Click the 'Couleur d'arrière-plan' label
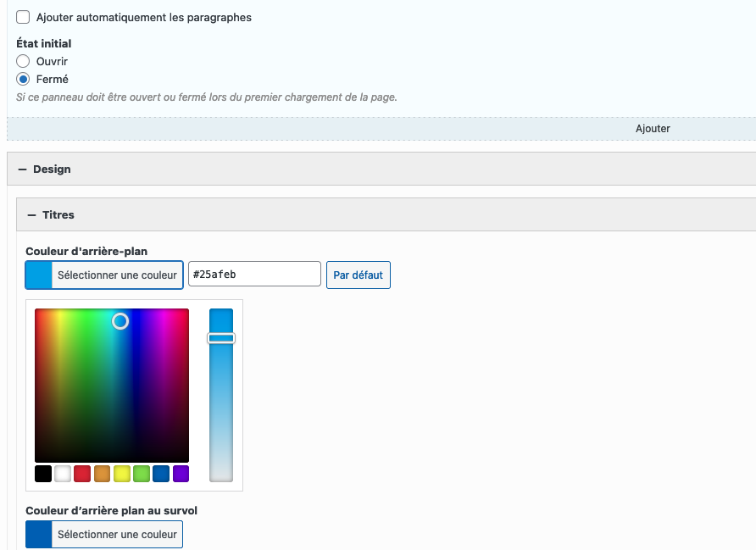Screen dimensions: 756x550 pos(86,251)
